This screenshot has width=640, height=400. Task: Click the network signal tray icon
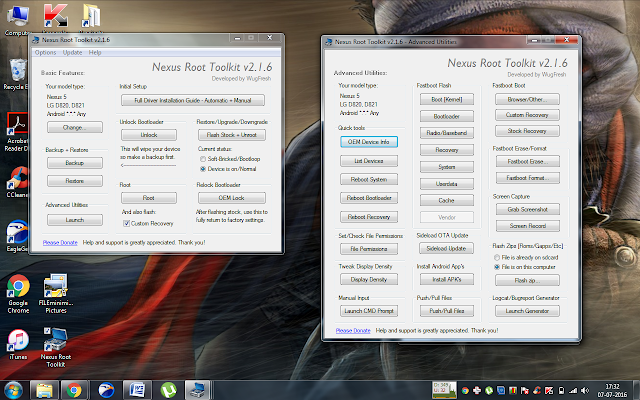pyautogui.click(x=573, y=391)
